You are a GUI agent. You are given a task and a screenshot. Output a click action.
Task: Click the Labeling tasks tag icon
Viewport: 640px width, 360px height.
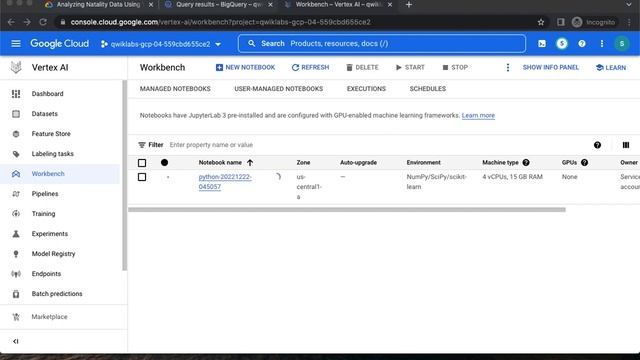point(16,154)
